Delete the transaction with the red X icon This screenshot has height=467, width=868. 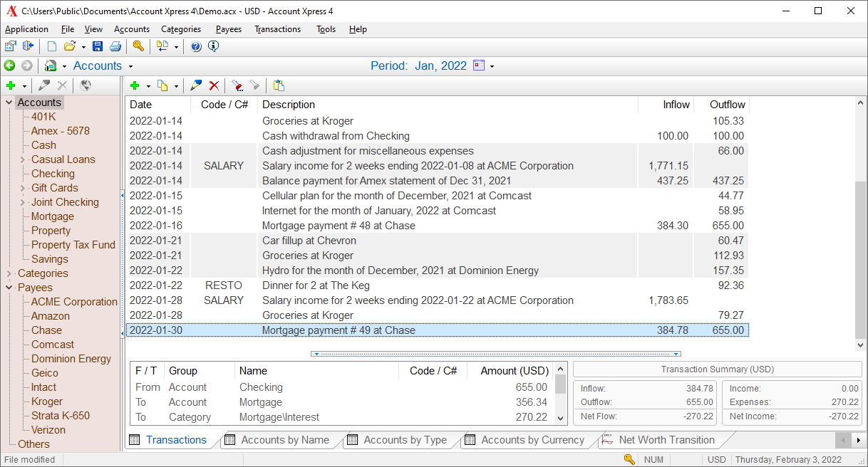(214, 86)
